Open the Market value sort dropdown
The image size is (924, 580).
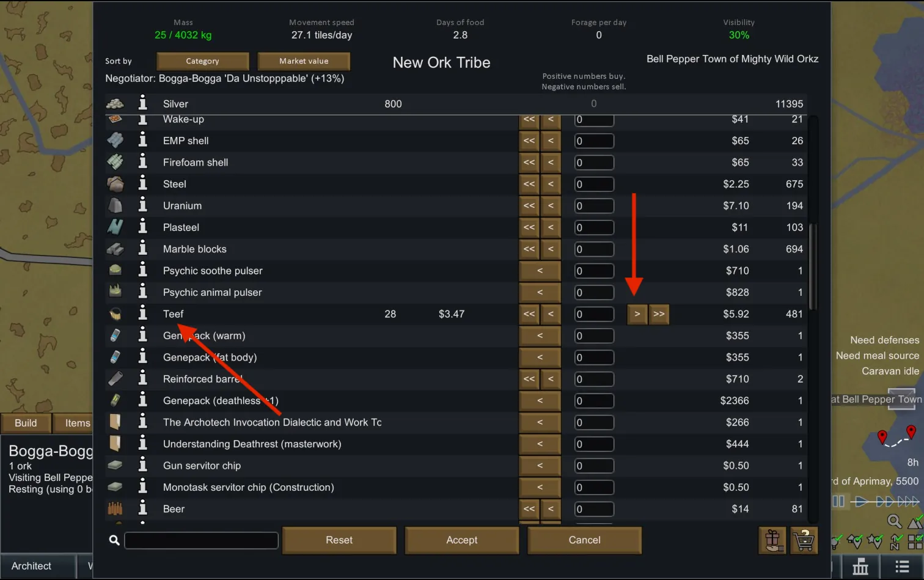click(x=304, y=61)
